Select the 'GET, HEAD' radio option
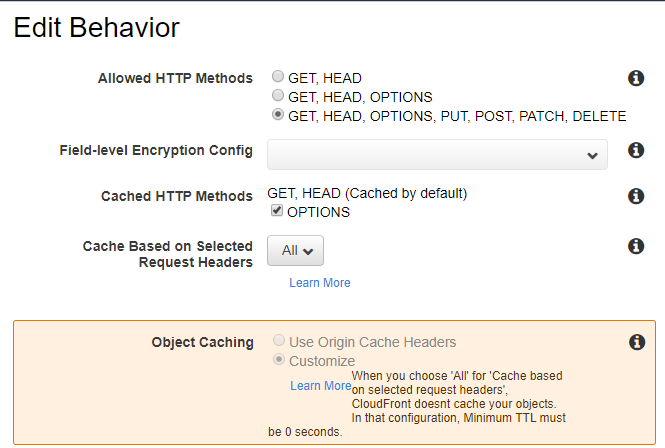The image size is (665, 448). [278, 77]
